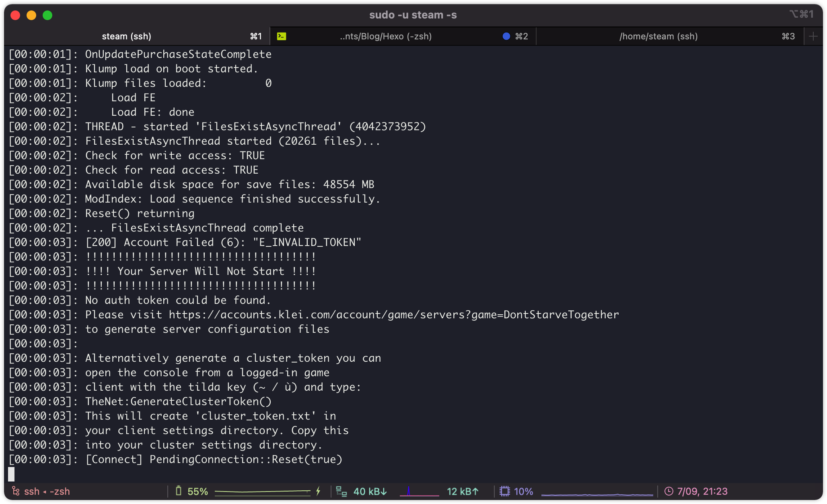Click the CPU chip icon

504,491
